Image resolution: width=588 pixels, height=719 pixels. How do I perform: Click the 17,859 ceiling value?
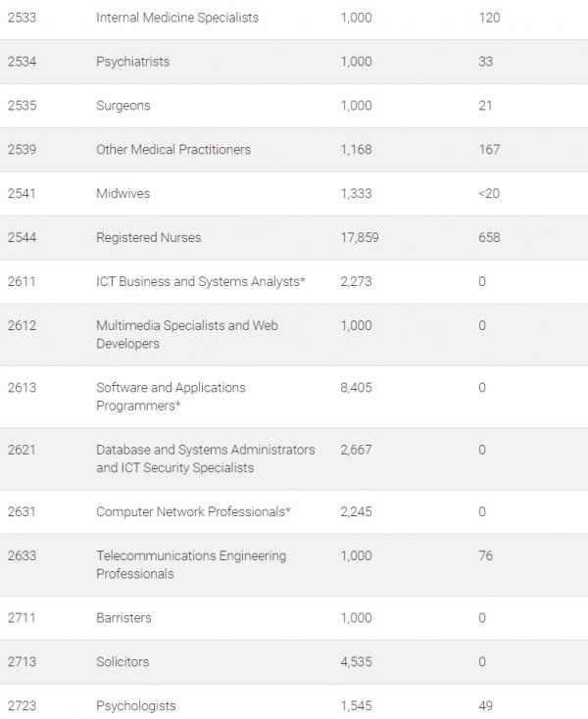(360, 238)
